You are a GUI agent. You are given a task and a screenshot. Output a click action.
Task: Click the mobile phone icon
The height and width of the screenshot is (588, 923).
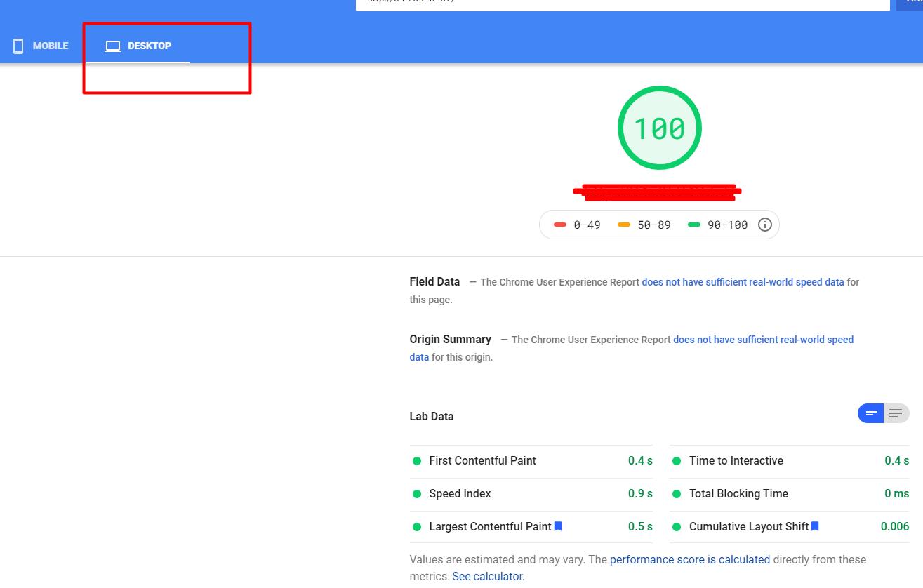18,46
